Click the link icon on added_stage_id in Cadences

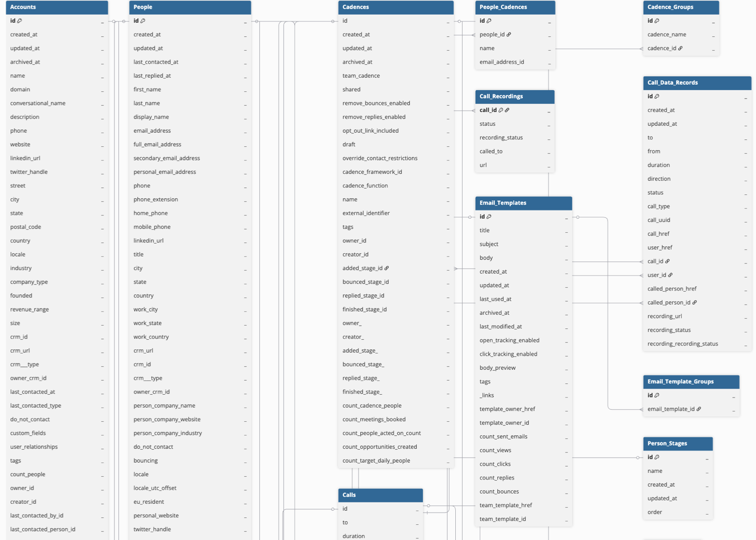coord(387,268)
